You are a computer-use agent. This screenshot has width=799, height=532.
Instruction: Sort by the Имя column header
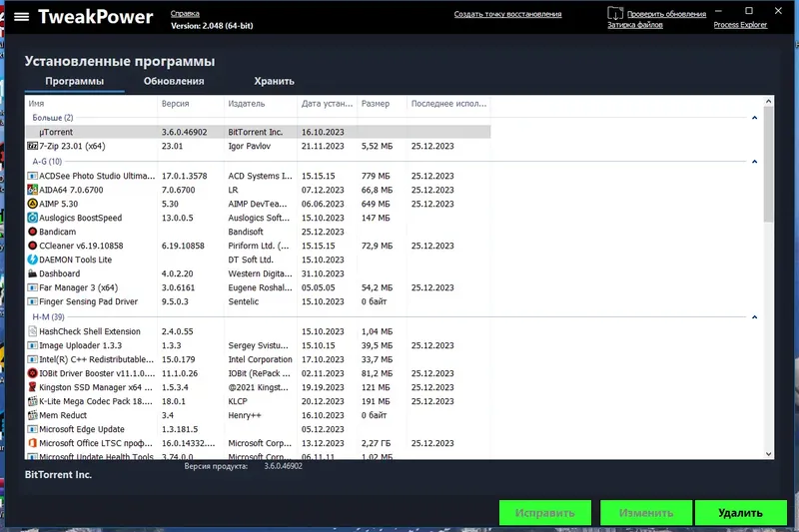pos(91,104)
